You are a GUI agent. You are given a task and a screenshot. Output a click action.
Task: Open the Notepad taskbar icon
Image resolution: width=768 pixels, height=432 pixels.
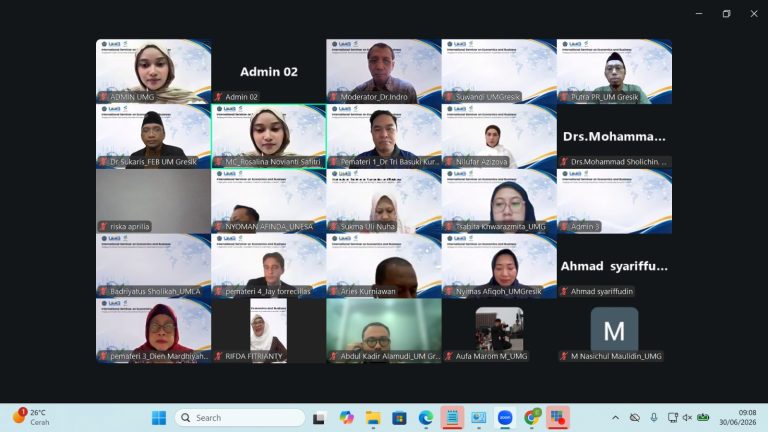(452, 418)
